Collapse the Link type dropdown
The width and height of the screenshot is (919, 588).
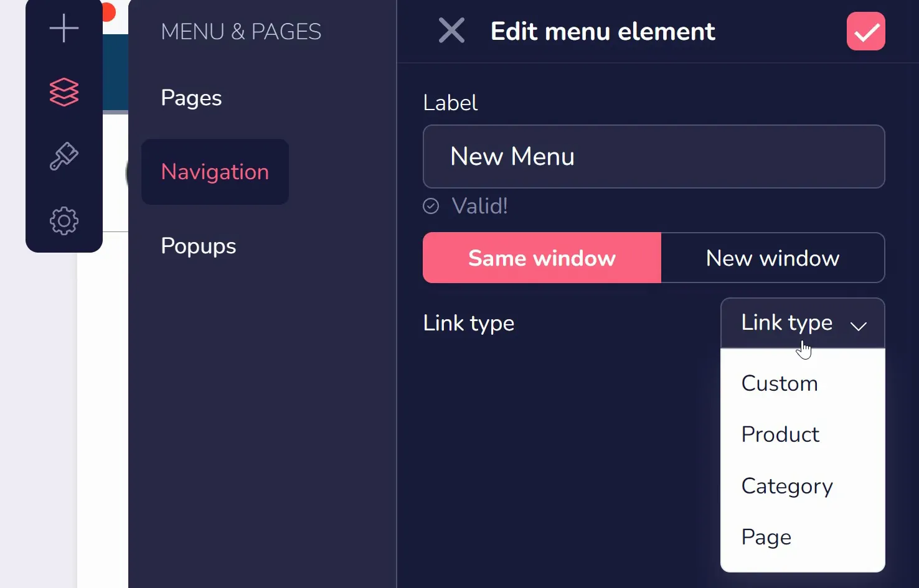pyautogui.click(x=803, y=323)
